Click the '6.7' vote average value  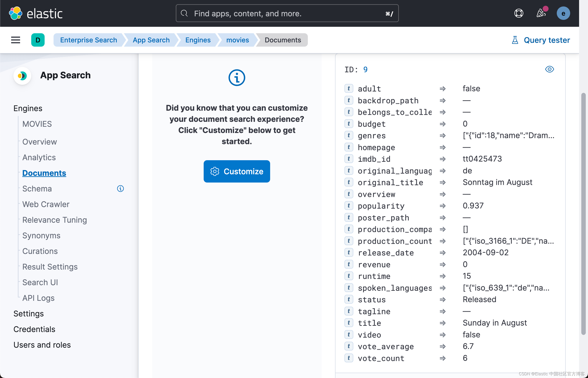(x=468, y=346)
